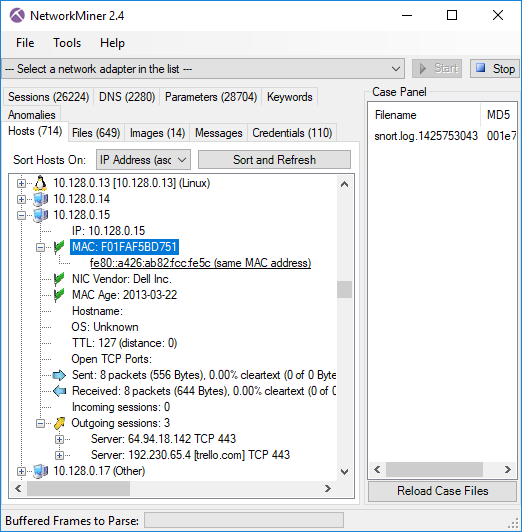Click the host tree scroll left arrow

click(x=18, y=489)
